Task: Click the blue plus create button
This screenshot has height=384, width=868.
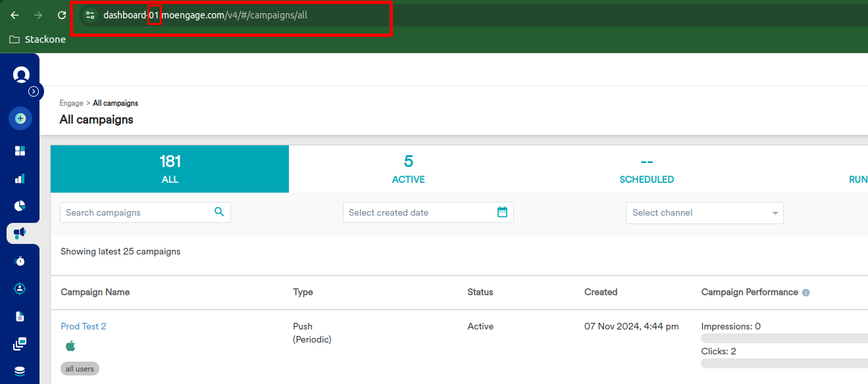Action: click(20, 119)
